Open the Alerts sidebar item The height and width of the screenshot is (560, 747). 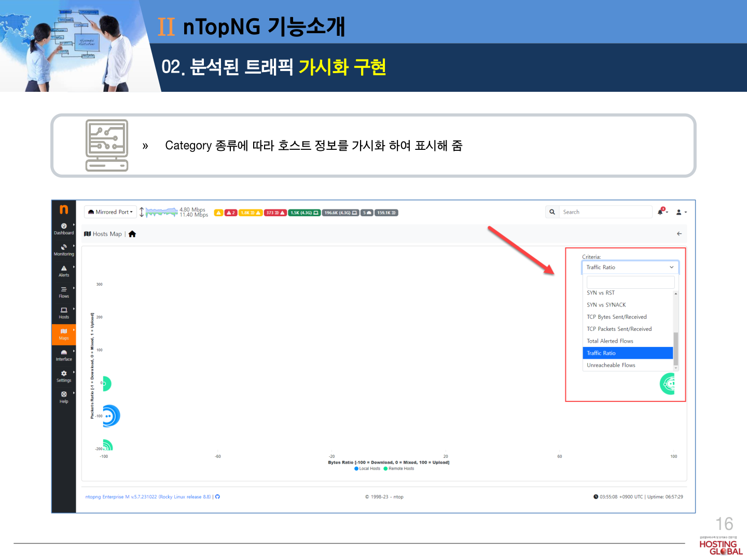(x=64, y=271)
